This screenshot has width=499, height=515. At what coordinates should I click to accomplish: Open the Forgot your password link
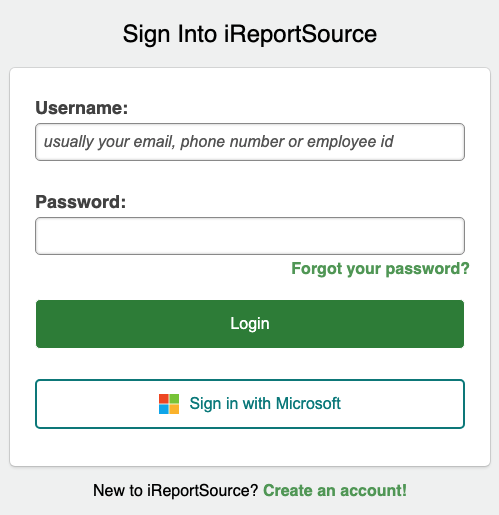(x=380, y=269)
